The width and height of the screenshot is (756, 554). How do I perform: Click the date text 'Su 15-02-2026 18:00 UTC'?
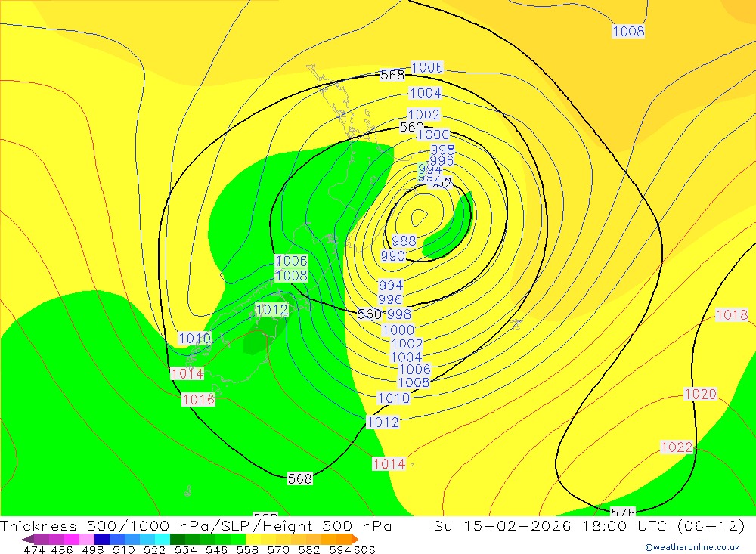click(x=550, y=525)
